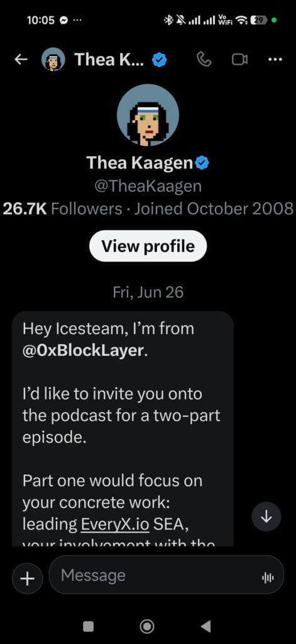Tap the Thea K... header title
This screenshot has height=644, width=296.
click(x=109, y=60)
